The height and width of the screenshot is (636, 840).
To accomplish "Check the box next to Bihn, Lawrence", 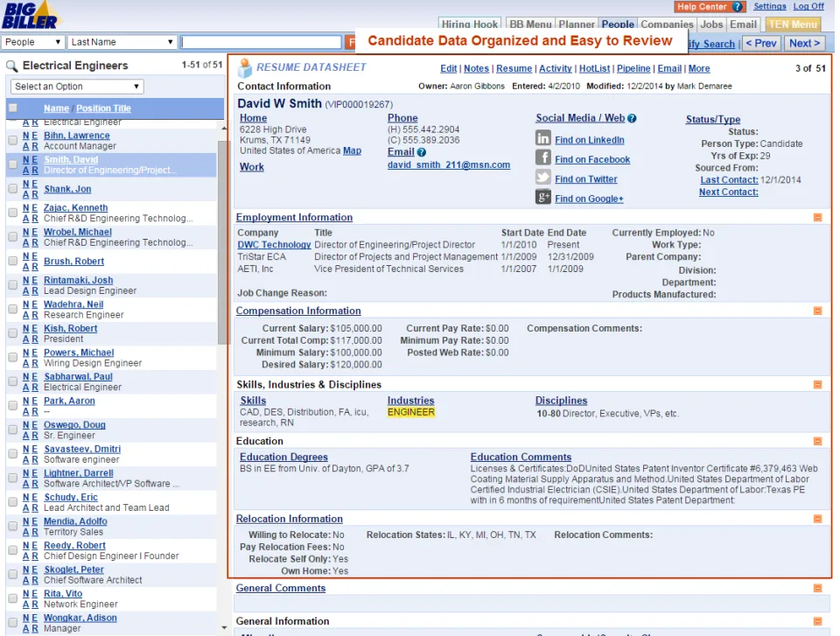I will [13, 140].
